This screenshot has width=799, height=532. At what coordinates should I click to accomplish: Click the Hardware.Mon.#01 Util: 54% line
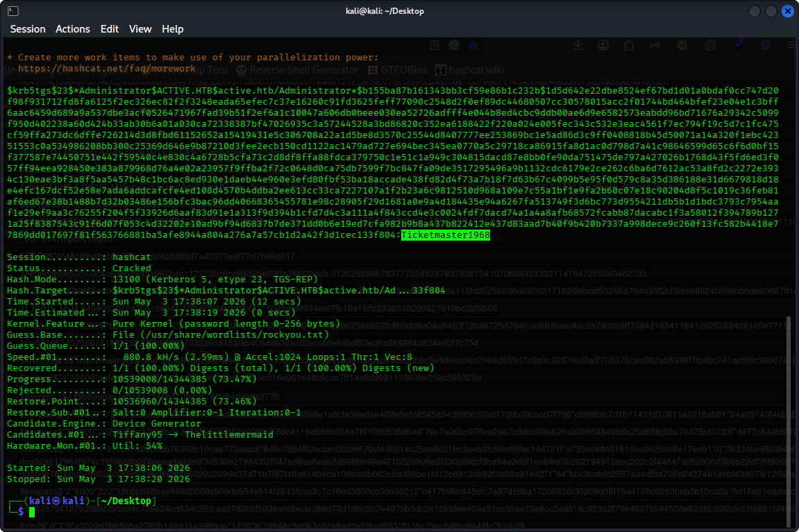click(x=85, y=446)
